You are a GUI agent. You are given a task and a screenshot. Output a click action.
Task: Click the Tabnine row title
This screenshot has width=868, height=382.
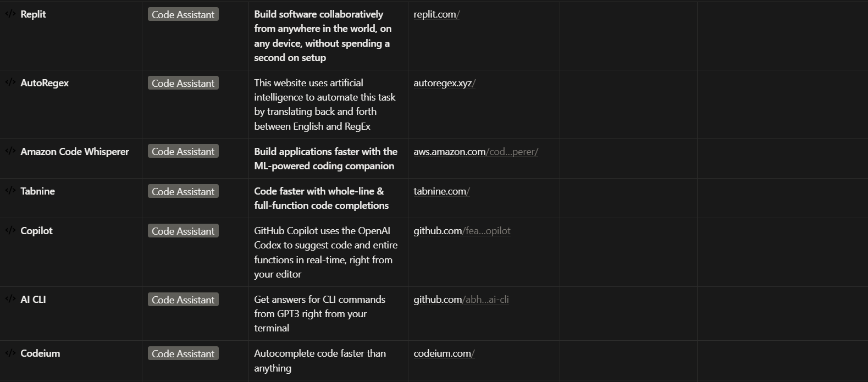37,191
